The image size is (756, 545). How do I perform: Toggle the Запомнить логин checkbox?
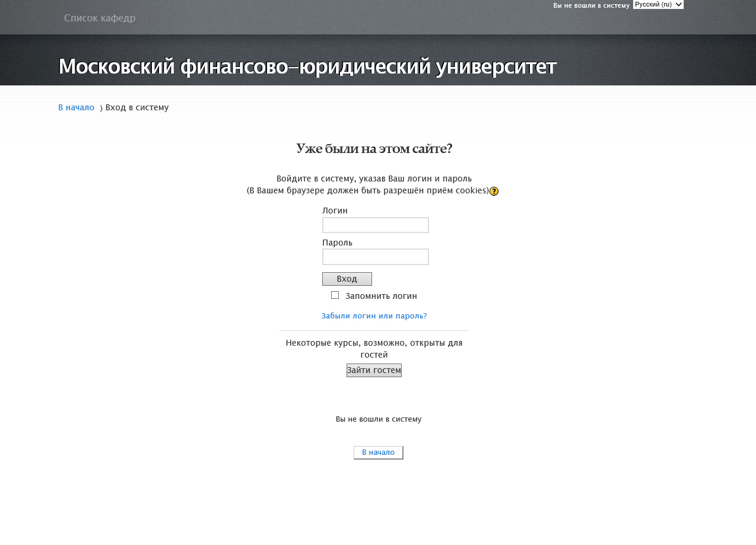pos(335,295)
